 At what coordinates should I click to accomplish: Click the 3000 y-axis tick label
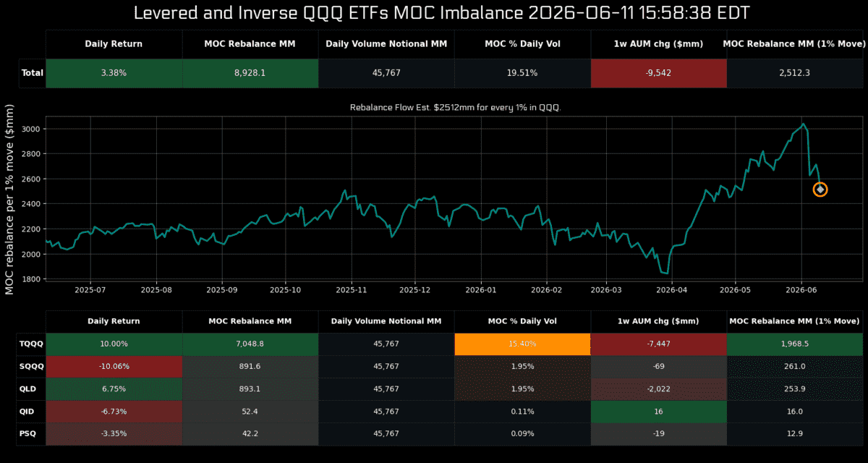coord(31,129)
